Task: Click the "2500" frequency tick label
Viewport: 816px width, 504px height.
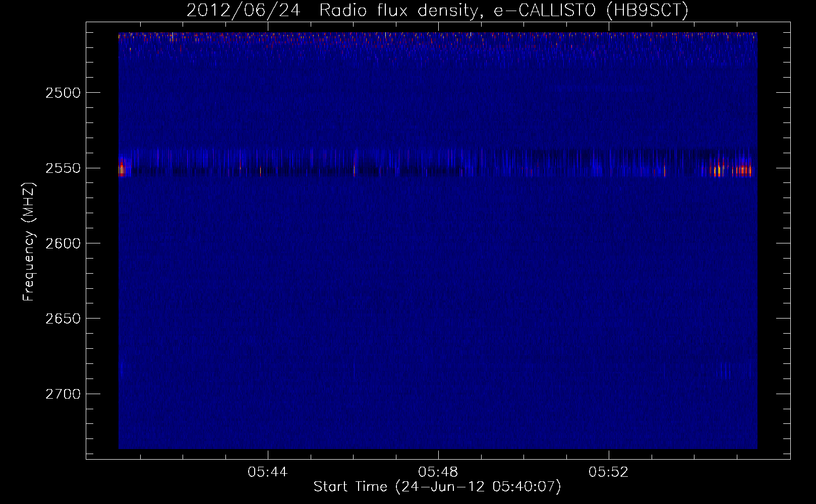Action: tap(63, 93)
